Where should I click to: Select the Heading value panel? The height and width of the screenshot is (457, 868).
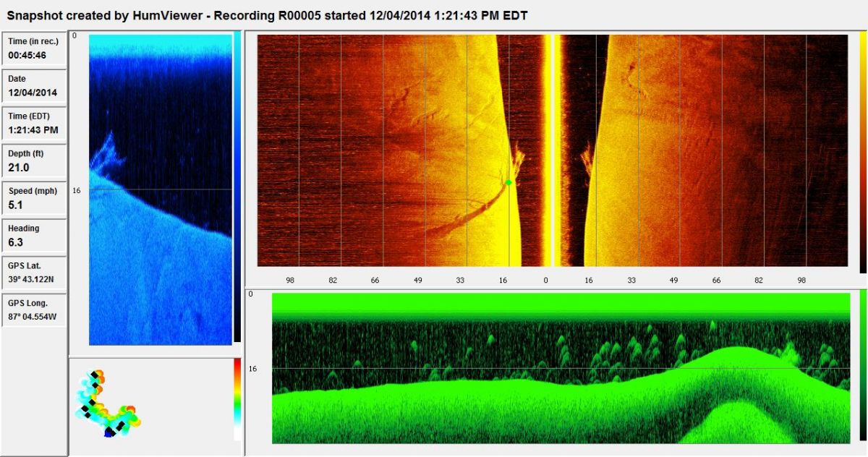[x=33, y=236]
